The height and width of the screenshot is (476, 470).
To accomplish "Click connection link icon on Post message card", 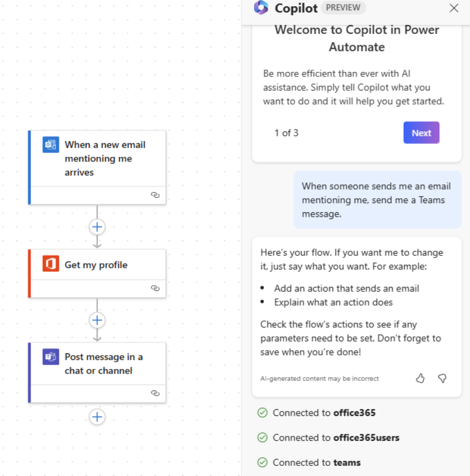I will (155, 393).
